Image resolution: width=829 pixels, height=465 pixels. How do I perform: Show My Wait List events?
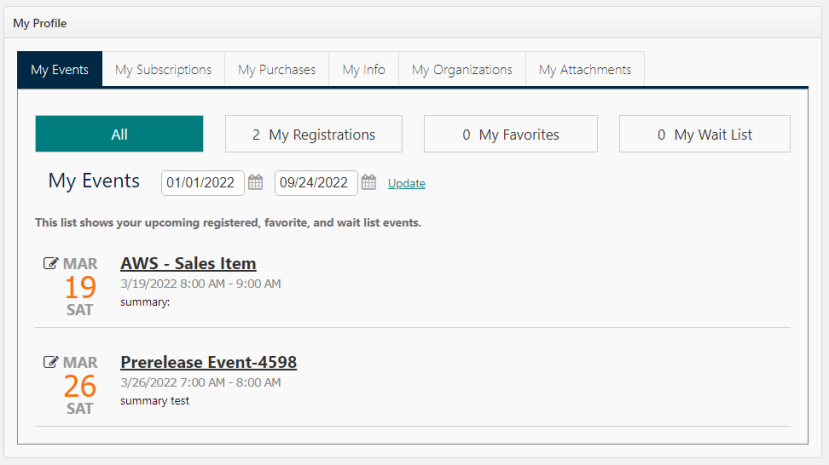coord(705,134)
